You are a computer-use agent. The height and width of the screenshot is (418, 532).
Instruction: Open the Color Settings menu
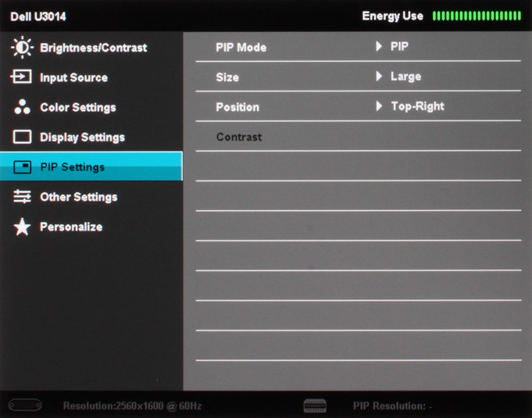pos(91,107)
